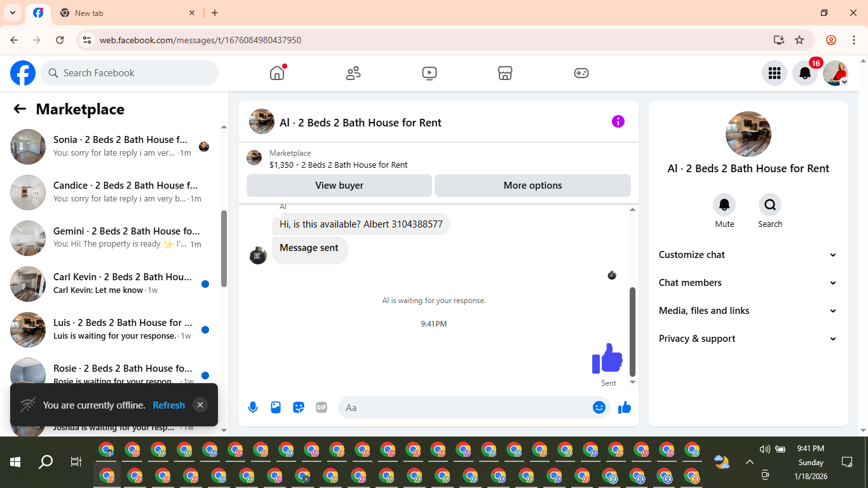The height and width of the screenshot is (488, 868).
Task: Expand Chat members section
Action: [748, 283]
